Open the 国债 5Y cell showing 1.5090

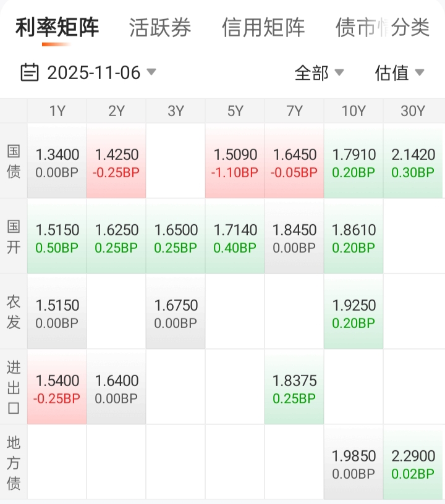235,162
